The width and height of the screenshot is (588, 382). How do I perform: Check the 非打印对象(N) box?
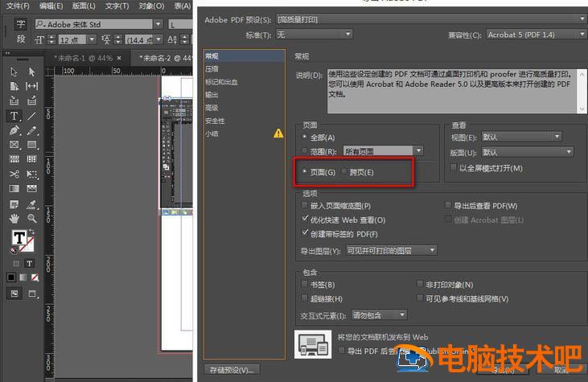pyautogui.click(x=420, y=284)
